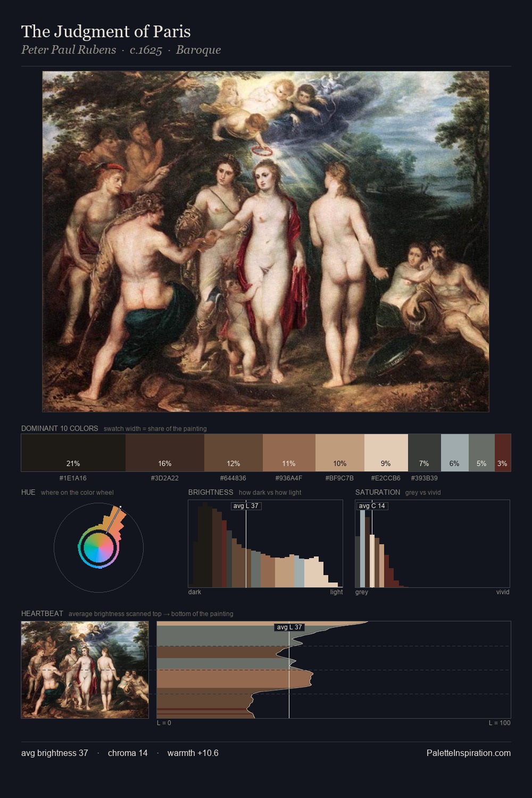Click the hex code text '#3D2A22'
532x798 pixels.
pyautogui.click(x=164, y=478)
